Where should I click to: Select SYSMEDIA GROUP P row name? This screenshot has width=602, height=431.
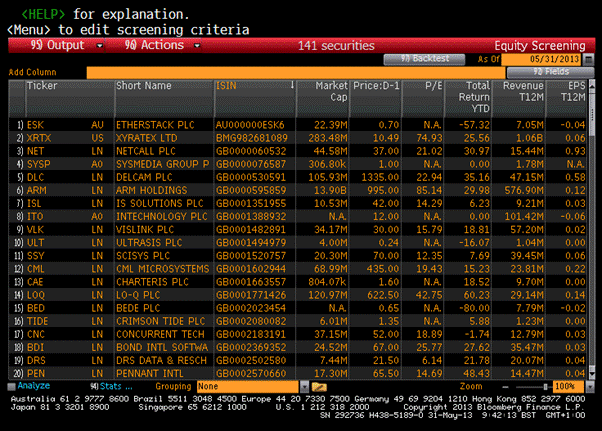tap(162, 164)
